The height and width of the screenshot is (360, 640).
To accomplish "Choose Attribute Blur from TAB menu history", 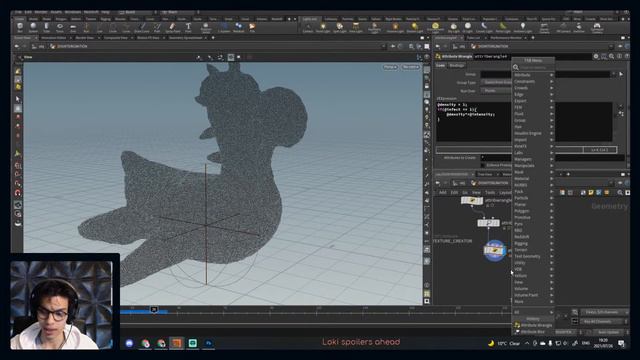I will (x=533, y=332).
